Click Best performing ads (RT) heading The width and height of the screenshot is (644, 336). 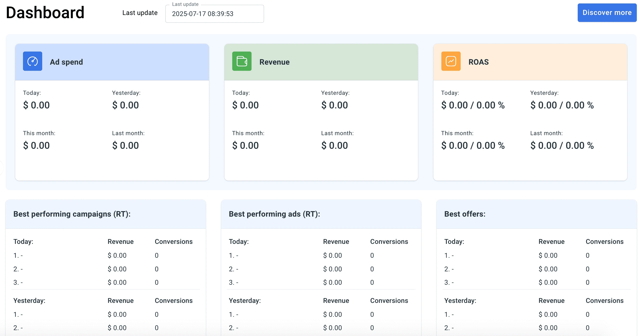click(x=274, y=214)
